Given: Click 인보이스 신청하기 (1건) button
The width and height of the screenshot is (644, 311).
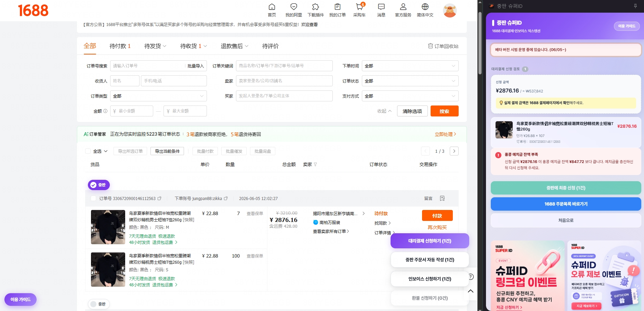Looking at the screenshot, I should [x=430, y=279].
